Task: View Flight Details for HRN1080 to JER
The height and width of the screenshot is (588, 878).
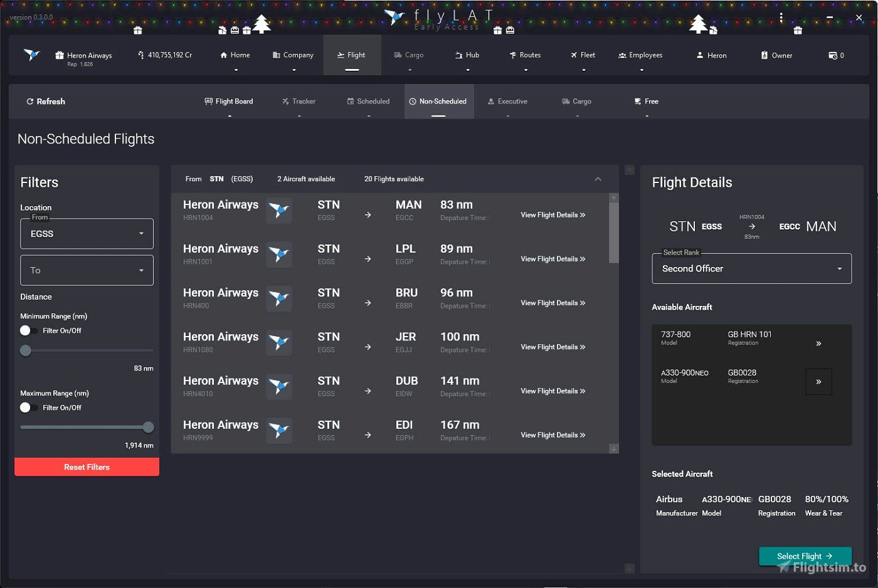Action: pos(553,347)
